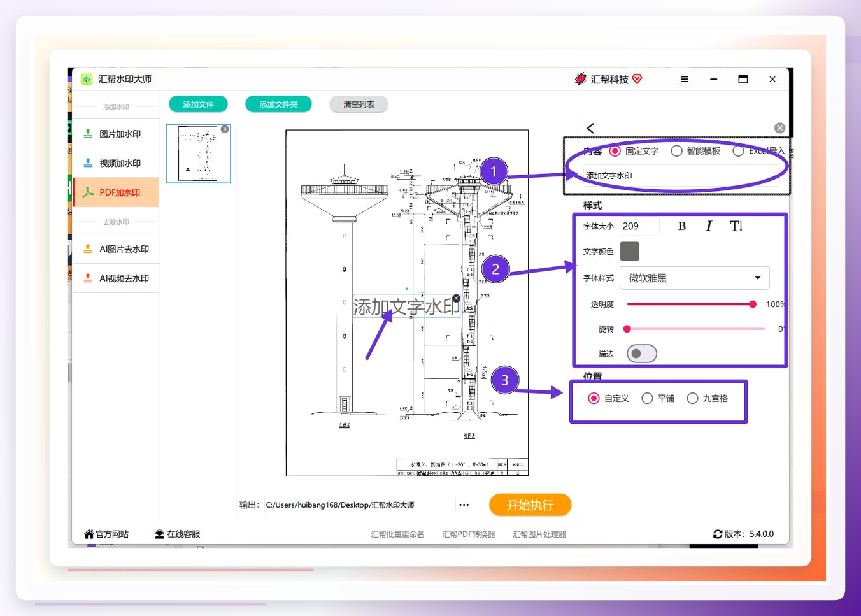This screenshot has width=861, height=616.
Task: Click the watermark content field 添加文字水印
Action: (681, 175)
